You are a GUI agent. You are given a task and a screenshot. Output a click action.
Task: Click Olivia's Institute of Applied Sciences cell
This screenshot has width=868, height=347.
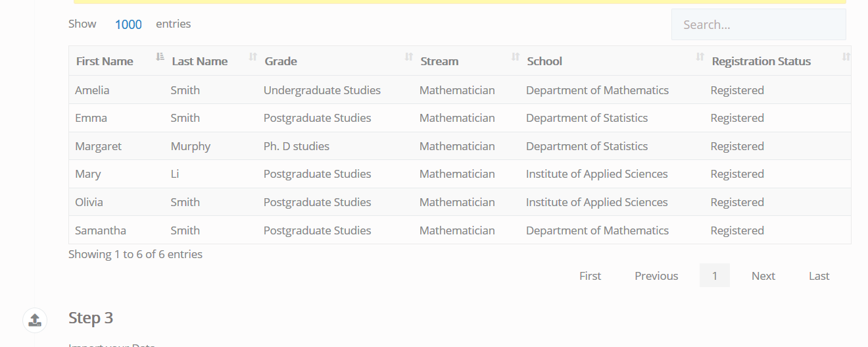[x=596, y=202]
